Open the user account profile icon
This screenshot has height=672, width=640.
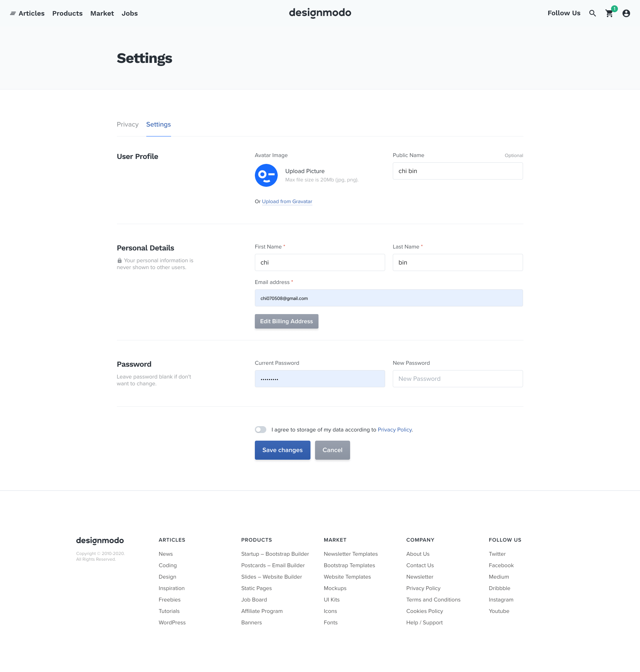click(626, 13)
